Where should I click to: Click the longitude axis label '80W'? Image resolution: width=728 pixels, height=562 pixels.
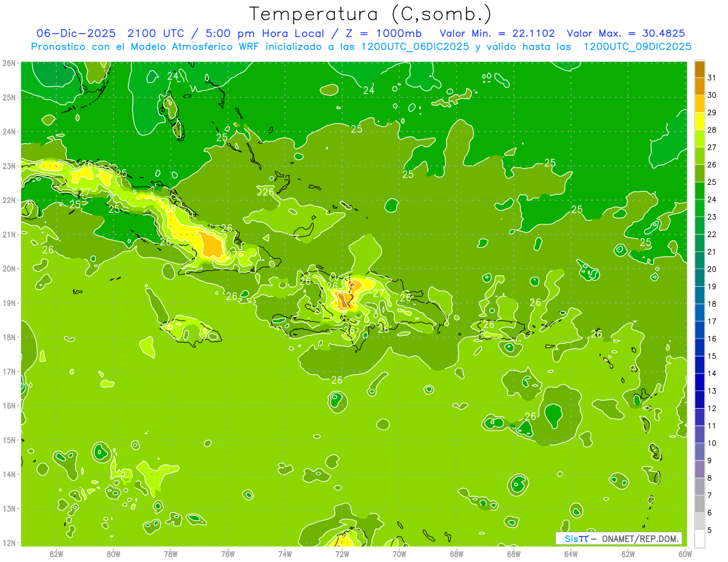click(x=113, y=554)
